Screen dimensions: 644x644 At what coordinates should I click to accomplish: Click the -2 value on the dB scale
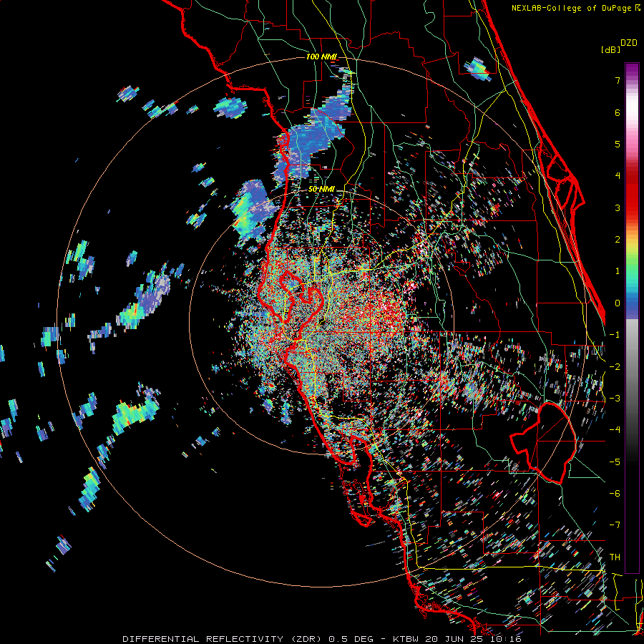pyautogui.click(x=615, y=367)
